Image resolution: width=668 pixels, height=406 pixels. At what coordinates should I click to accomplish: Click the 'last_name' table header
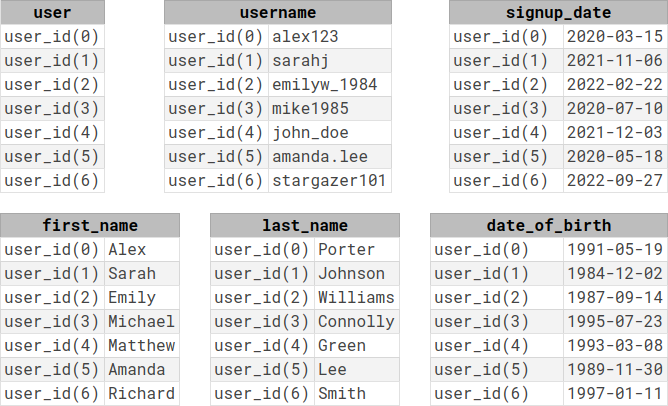305,225
